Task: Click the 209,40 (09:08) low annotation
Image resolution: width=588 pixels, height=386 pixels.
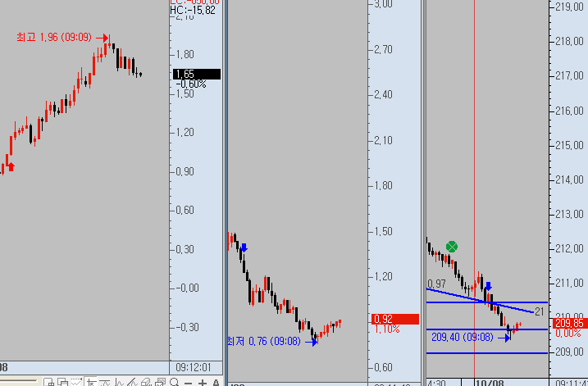Action: (x=464, y=336)
